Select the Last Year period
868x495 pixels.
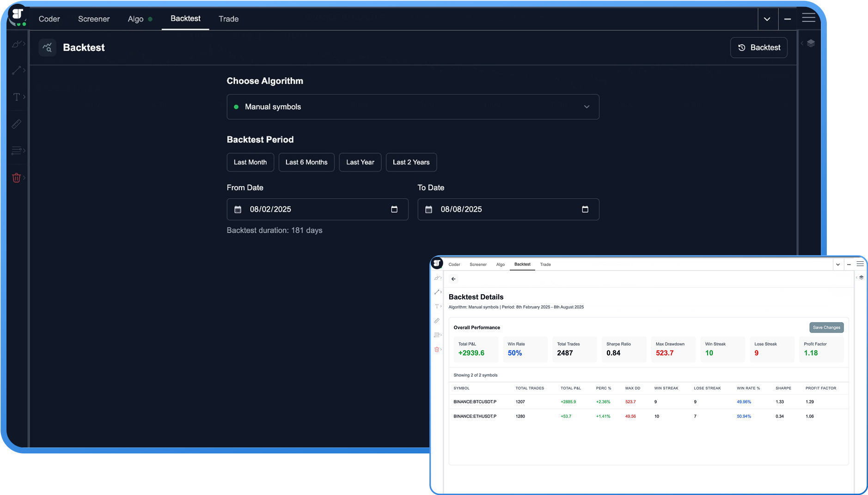click(360, 162)
